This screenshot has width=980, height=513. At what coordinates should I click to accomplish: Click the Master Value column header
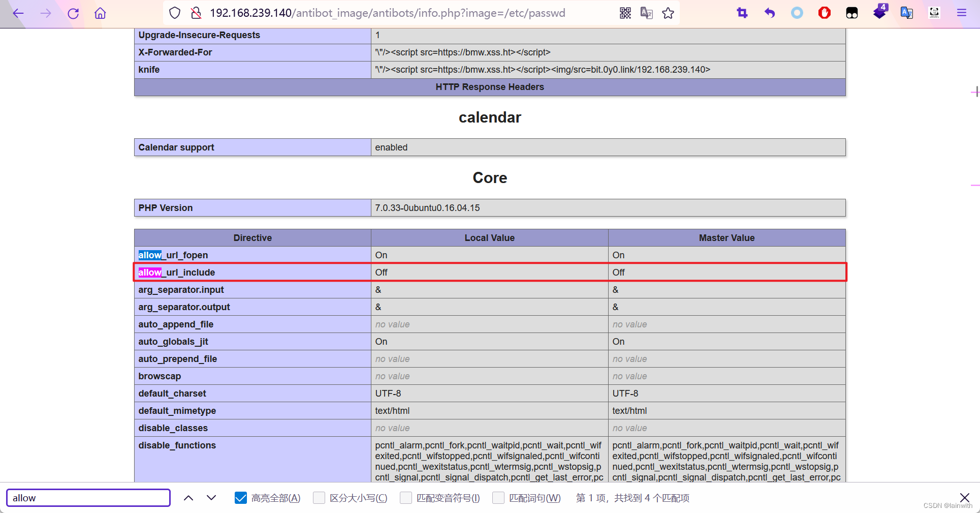[x=727, y=238]
